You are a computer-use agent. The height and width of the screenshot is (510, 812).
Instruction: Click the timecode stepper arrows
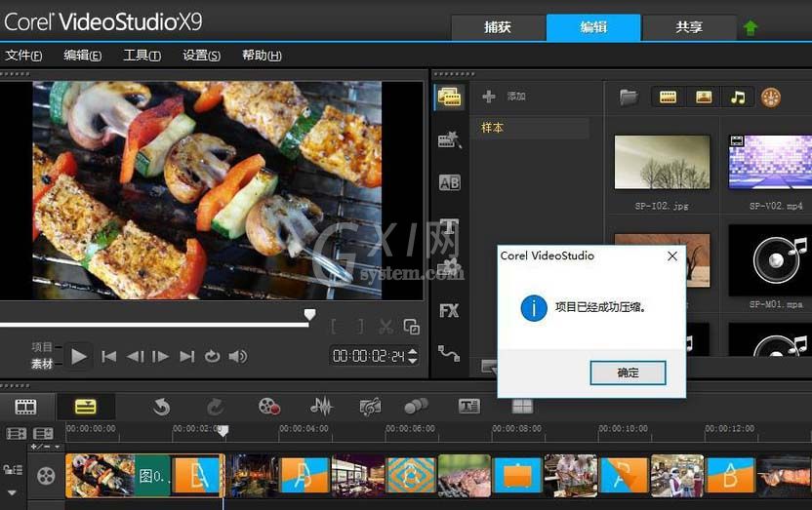(x=413, y=356)
